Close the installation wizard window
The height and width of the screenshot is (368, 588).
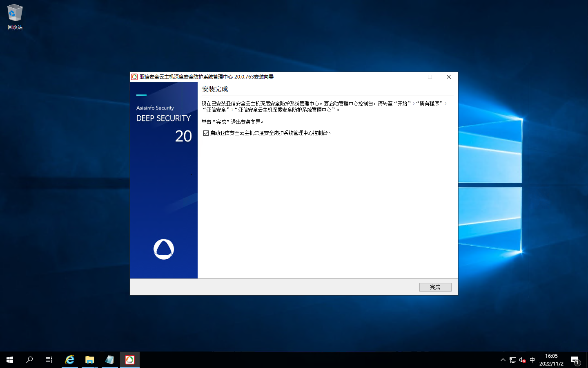(448, 77)
